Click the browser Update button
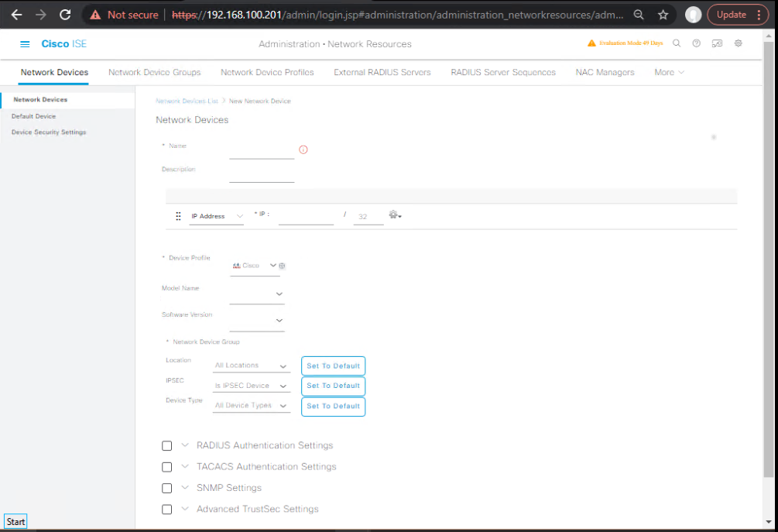 [737, 15]
